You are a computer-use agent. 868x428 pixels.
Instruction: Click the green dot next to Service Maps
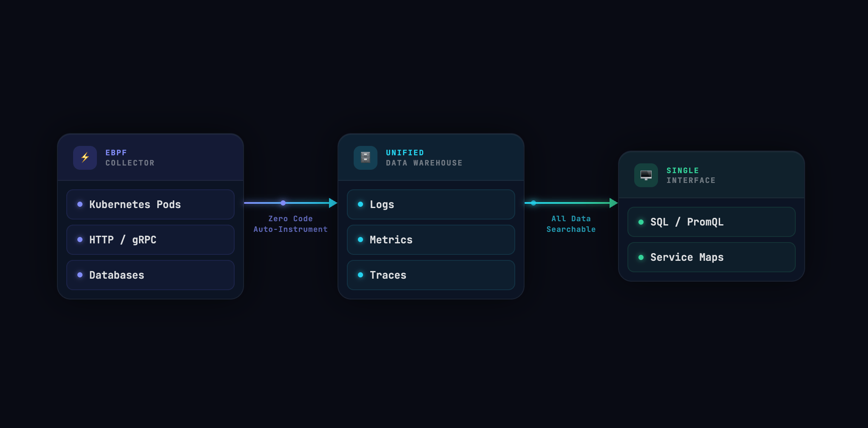tap(640, 257)
